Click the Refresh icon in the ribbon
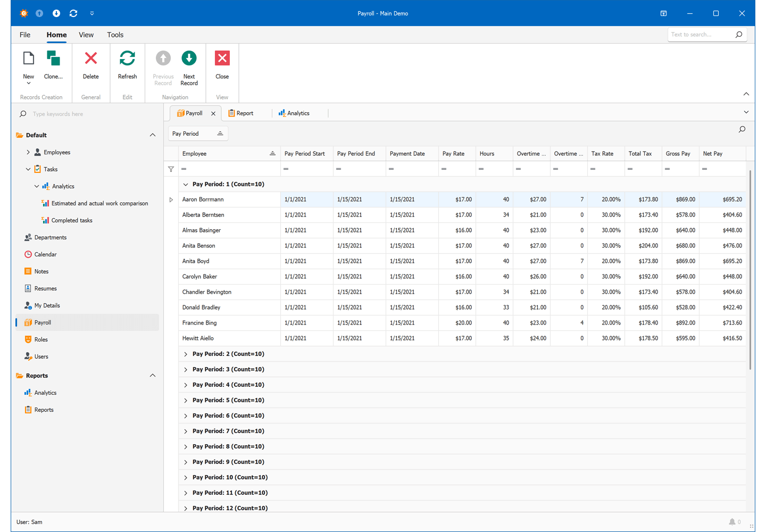 tap(127, 58)
